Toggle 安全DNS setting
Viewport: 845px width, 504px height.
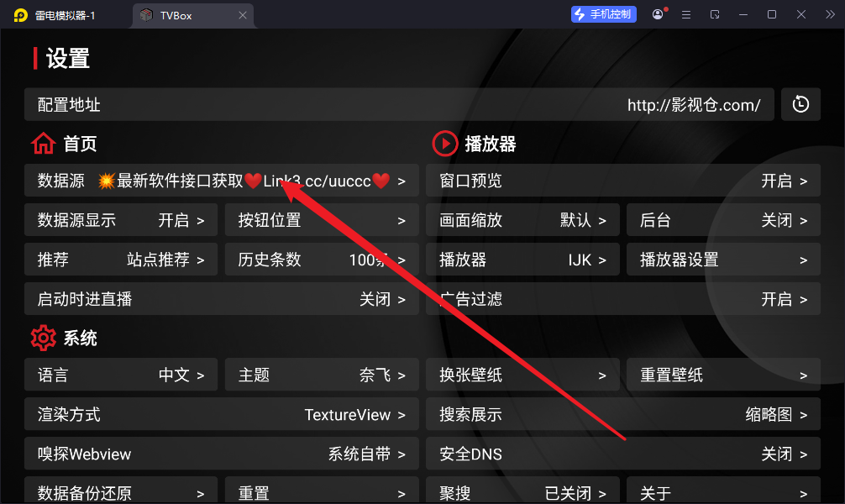click(x=623, y=454)
